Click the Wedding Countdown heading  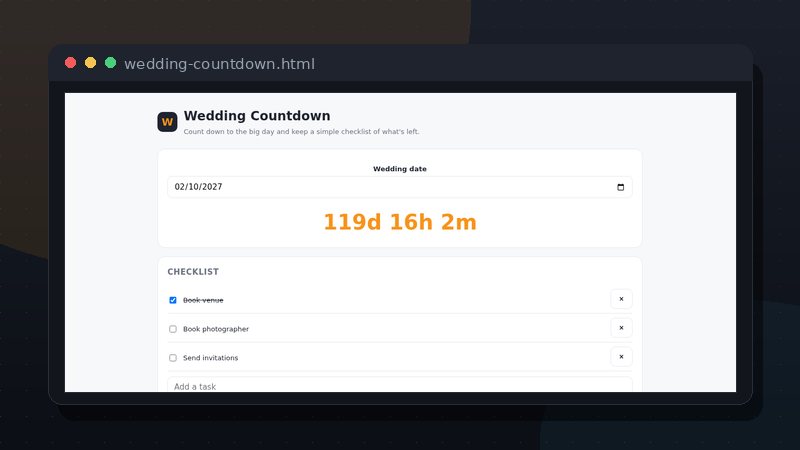[x=257, y=116]
